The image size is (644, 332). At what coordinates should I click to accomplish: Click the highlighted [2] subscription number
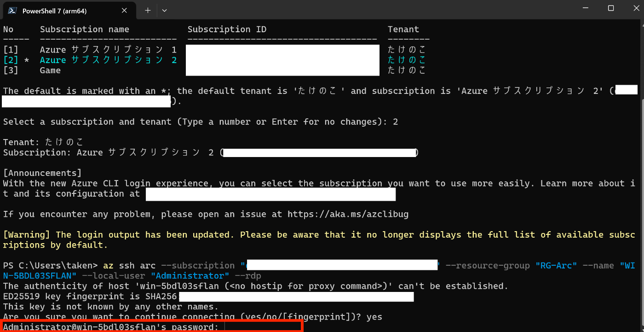(11, 60)
